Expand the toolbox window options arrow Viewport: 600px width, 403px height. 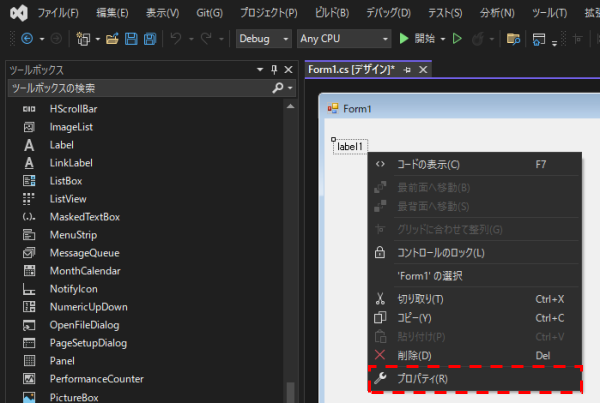click(259, 69)
